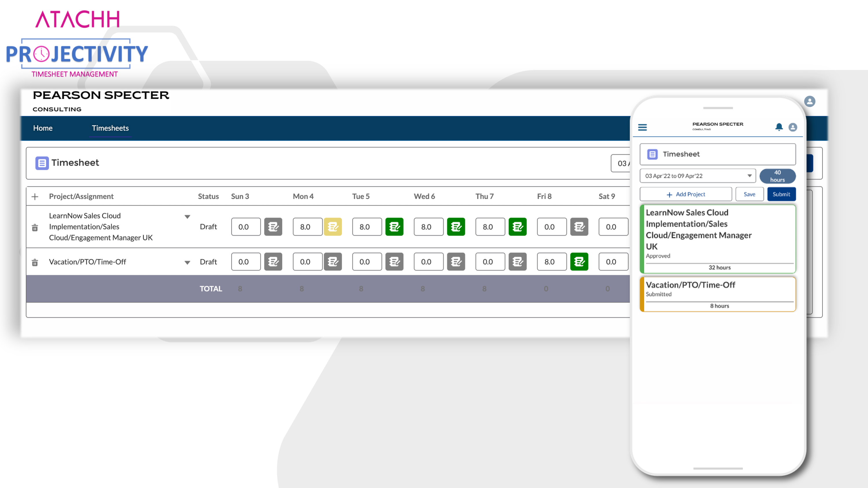Open green Friday notes icon for Vacation row
The height and width of the screenshot is (488, 868).
(579, 262)
